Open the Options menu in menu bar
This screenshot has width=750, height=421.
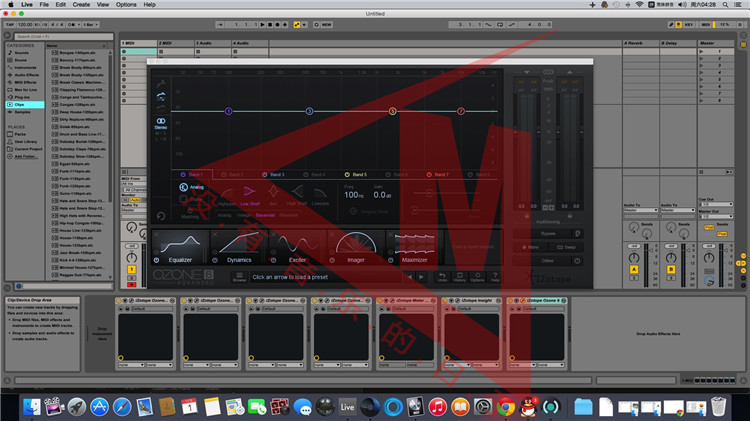click(126, 4)
